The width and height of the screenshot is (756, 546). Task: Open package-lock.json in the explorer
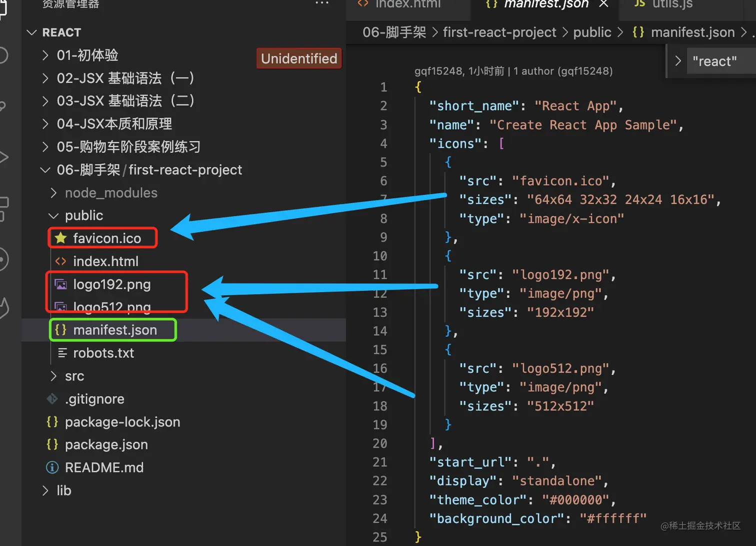122,422
